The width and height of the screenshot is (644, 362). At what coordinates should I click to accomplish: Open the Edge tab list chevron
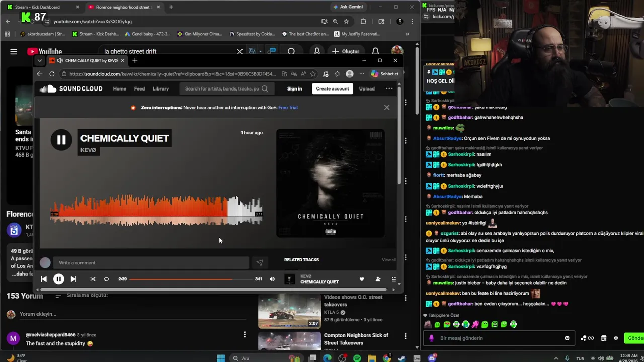(x=40, y=60)
